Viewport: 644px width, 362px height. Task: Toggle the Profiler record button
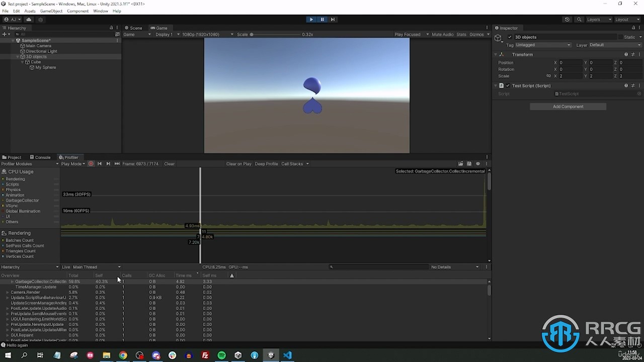(91, 164)
